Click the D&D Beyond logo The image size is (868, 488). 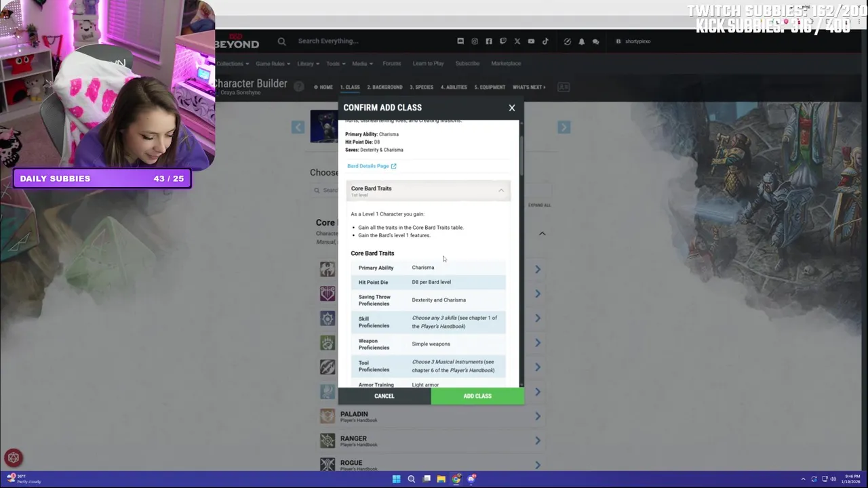237,42
